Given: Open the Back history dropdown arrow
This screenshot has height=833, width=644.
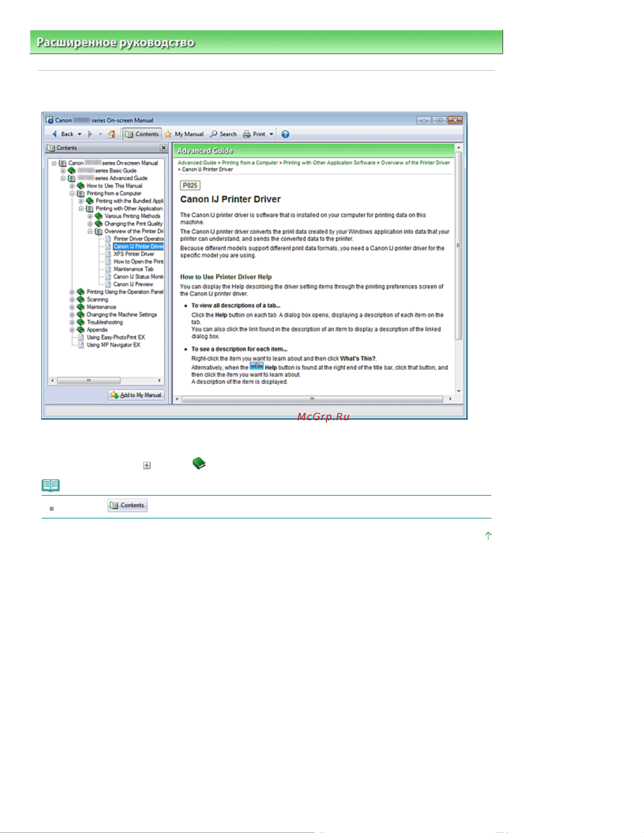Looking at the screenshot, I should click(x=79, y=134).
